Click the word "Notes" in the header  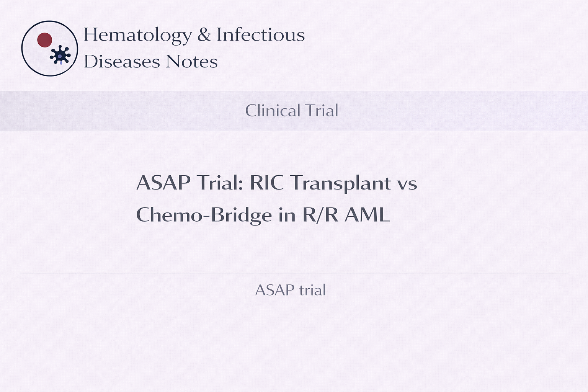192,62
